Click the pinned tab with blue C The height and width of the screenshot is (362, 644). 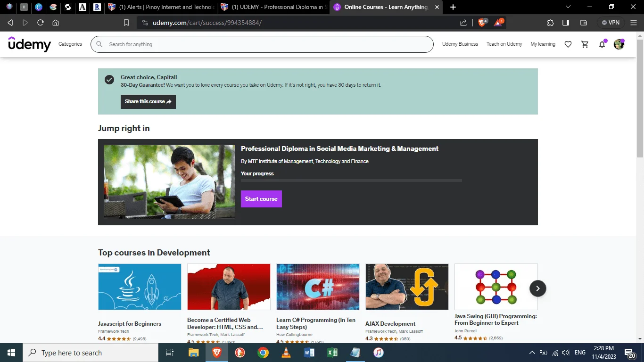[x=39, y=7]
